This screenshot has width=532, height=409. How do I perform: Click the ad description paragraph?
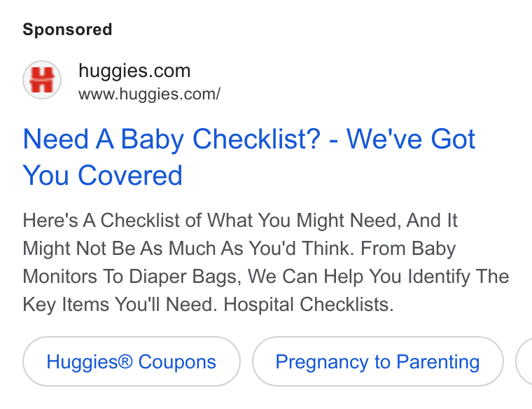pos(266,262)
